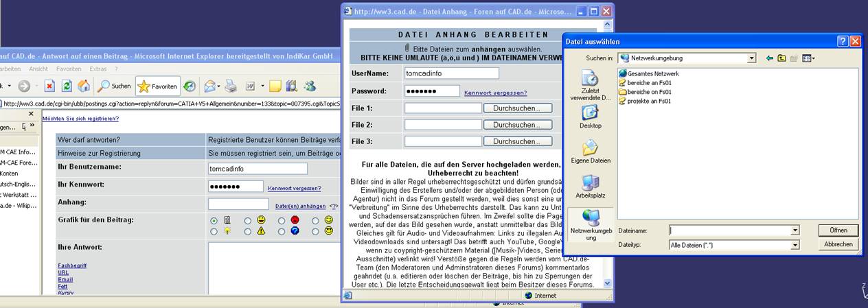The height and width of the screenshot is (308, 868).
Task: Click the Messenger buddy icon in toolbar
Action: pos(310,86)
